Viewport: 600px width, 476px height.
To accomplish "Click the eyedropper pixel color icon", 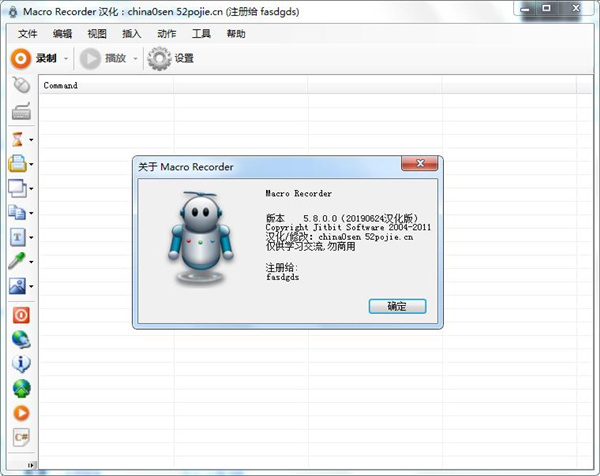I will pos(17,261).
